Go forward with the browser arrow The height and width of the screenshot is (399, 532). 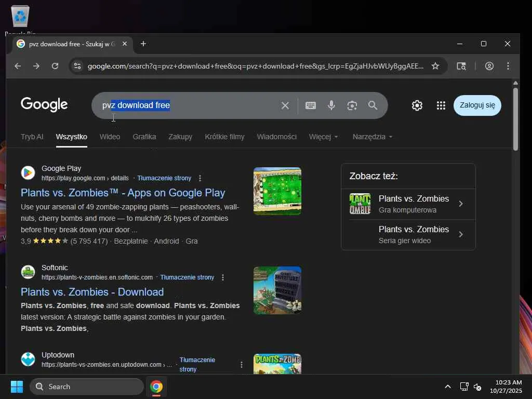[36, 66]
